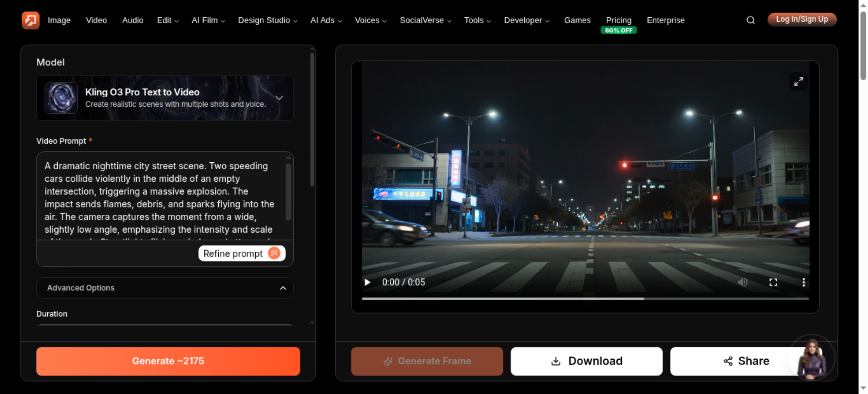868x394 pixels.
Task: Expand the video preview with arrows icon
Action: [799, 81]
